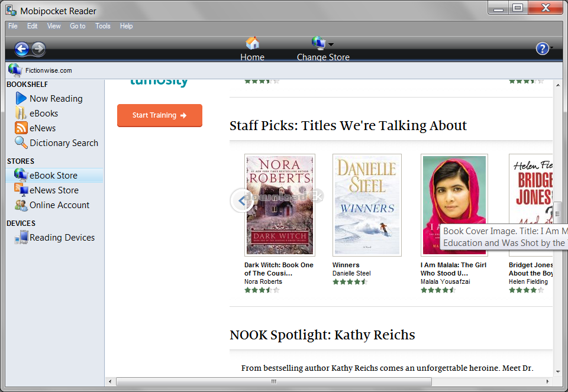Image resolution: width=568 pixels, height=392 pixels.
Task: Click the Mobipocket Reader title bar icon
Action: 11,10
